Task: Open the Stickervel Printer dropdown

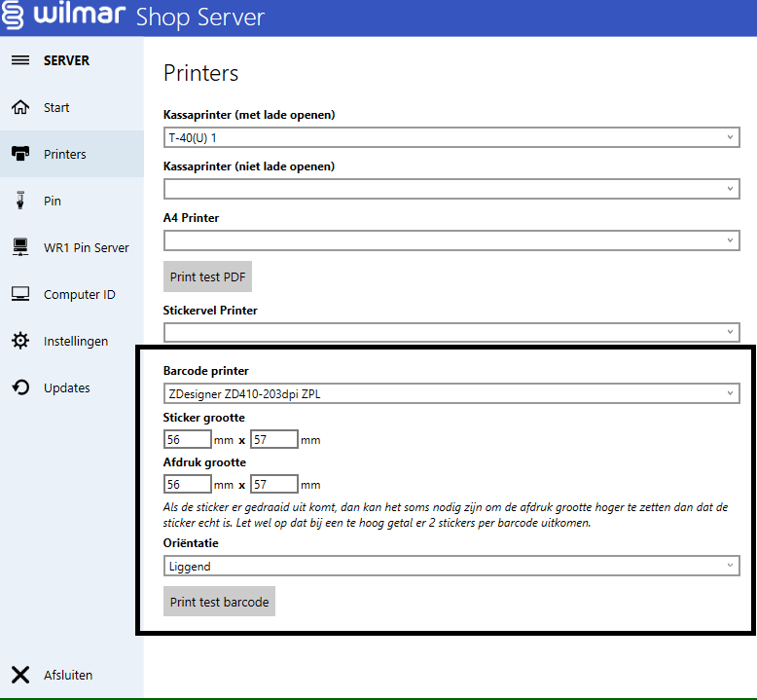Action: pyautogui.click(x=451, y=333)
